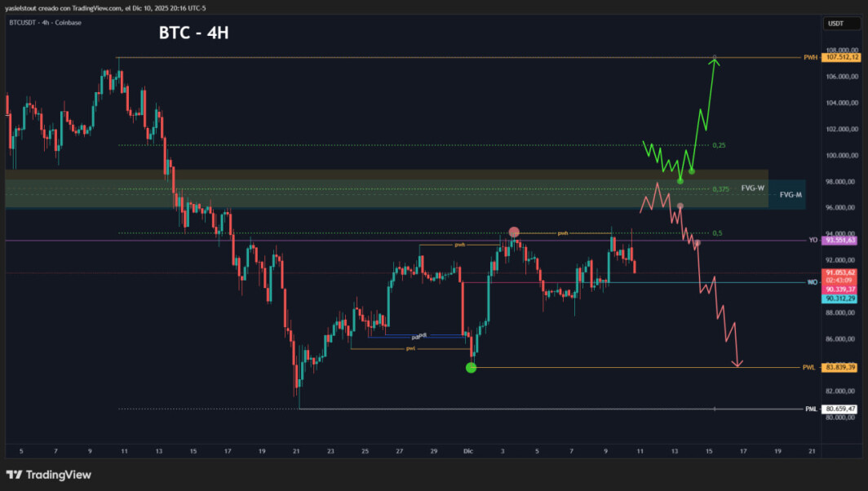Screen dimensions: 868x491
Task: Click the PWH price label 107.512,12
Action: tap(841, 58)
